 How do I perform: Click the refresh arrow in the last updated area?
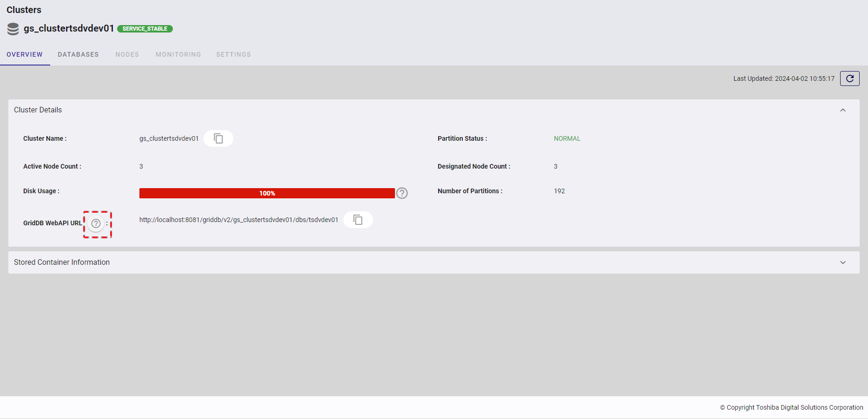click(849, 78)
